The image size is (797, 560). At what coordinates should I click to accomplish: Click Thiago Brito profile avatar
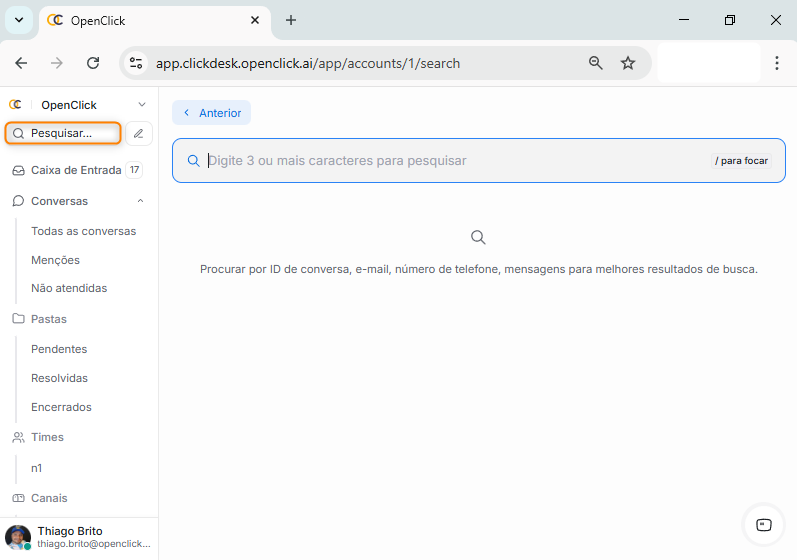click(x=18, y=538)
